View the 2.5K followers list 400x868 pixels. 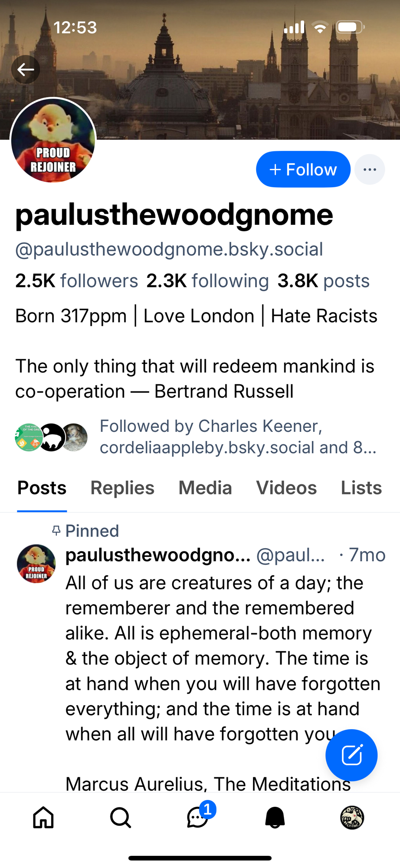pyautogui.click(x=76, y=281)
